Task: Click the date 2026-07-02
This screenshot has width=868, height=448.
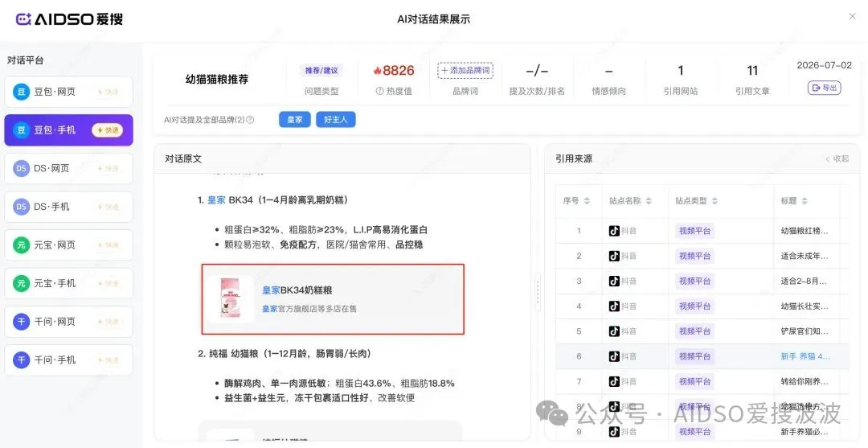Action: (x=824, y=65)
